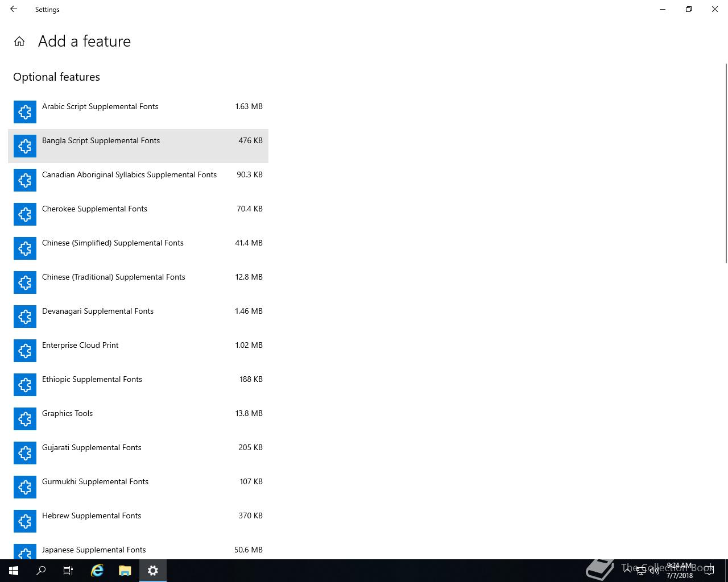The image size is (728, 582).
Task: Select Bangla Script Supplemental Fonts
Action: [x=138, y=146]
